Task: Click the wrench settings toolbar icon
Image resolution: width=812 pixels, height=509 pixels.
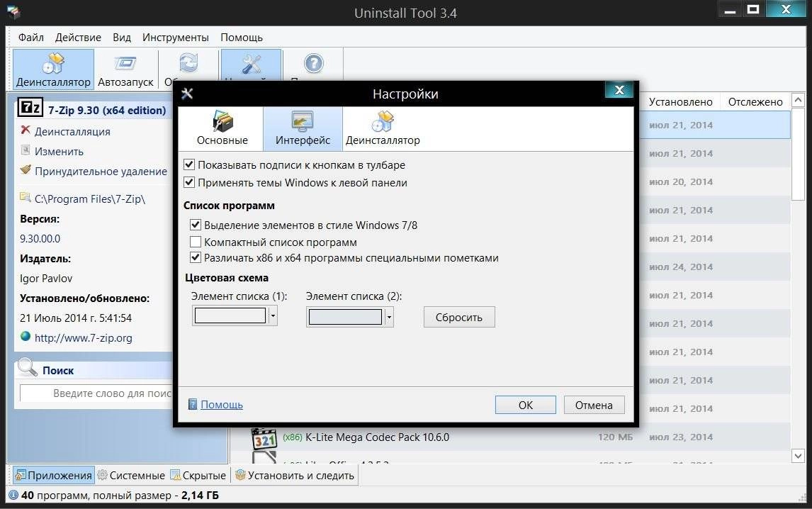Action: click(251, 64)
